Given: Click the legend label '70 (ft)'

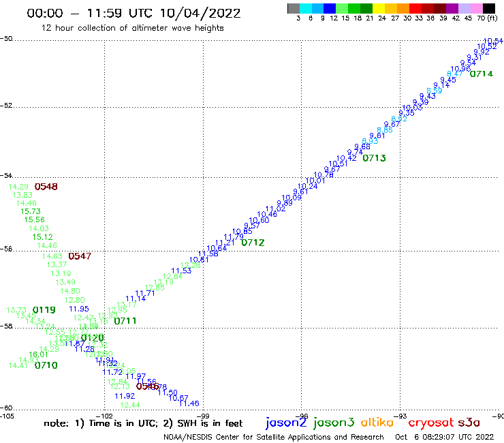Looking at the screenshot, I should [487, 18].
